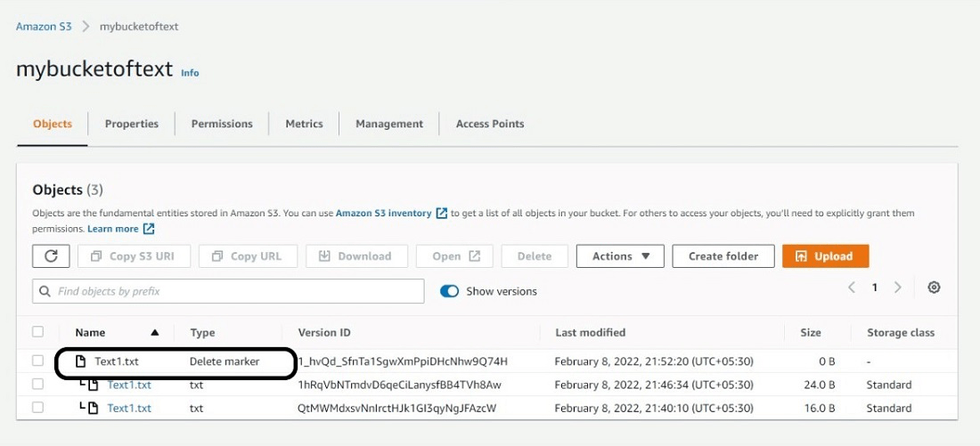This screenshot has height=446, width=980.
Task: Check the Delete marker row checkbox
Action: pos(38,361)
